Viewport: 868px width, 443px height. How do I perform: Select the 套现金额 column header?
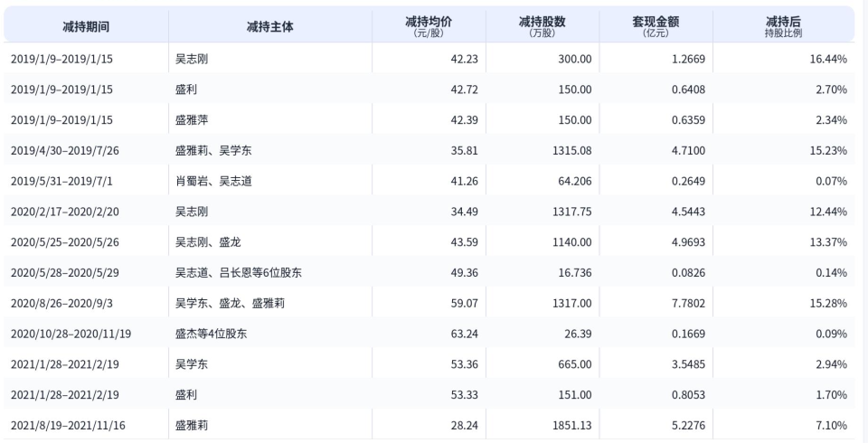tap(656, 26)
